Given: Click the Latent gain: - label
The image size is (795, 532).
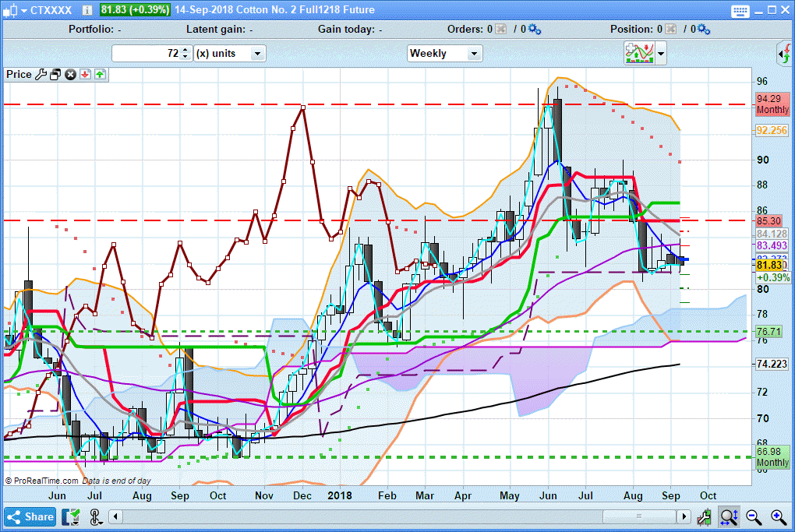Looking at the screenshot, I should point(220,30).
